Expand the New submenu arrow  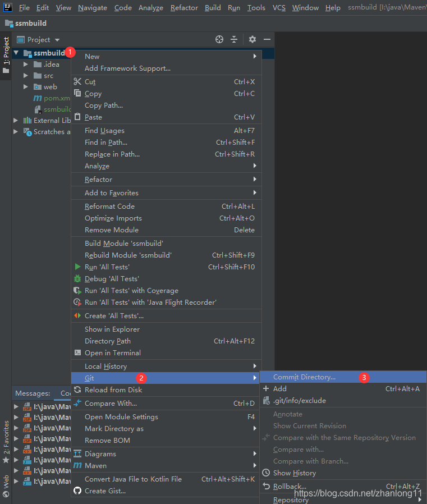click(255, 56)
